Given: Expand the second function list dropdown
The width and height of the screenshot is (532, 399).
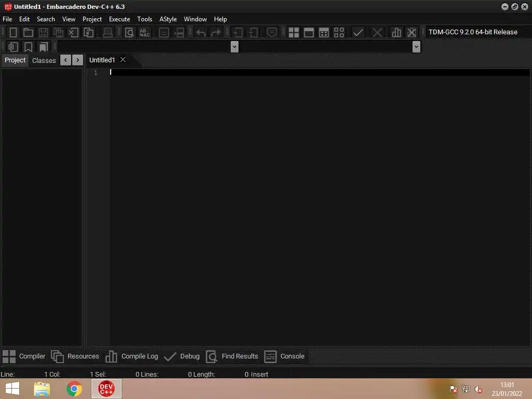Looking at the screenshot, I should point(416,47).
